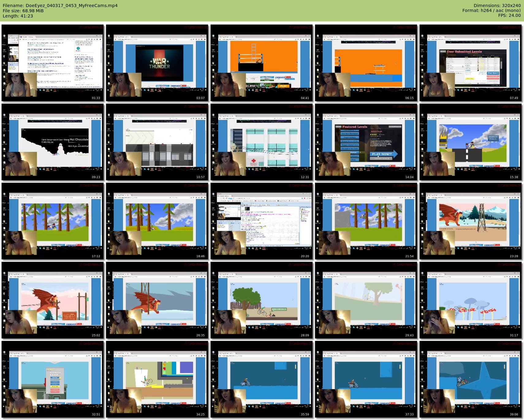
Task: Select the thumbnail stamped 28:09
Action: coord(262,300)
